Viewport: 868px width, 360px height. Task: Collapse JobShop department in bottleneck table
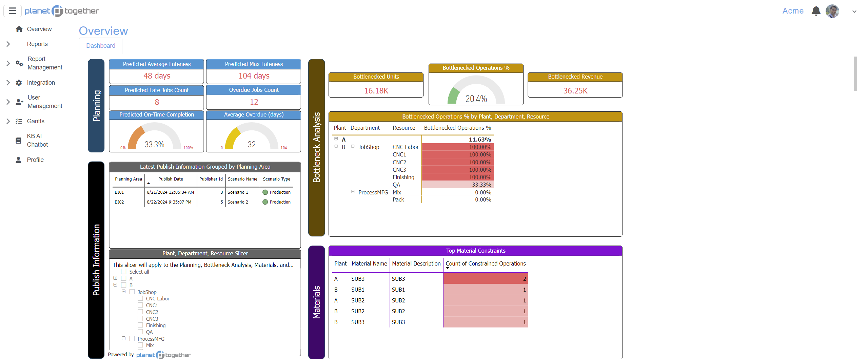click(353, 146)
